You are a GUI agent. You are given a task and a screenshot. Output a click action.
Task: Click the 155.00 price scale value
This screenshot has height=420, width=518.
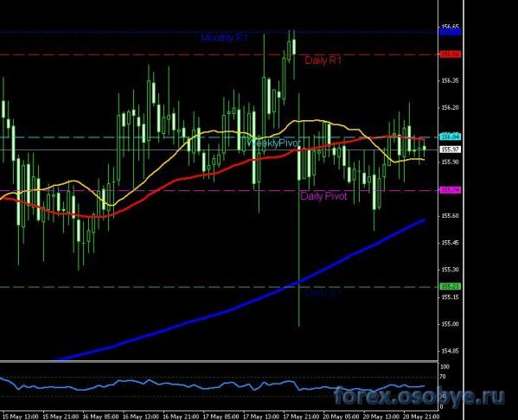[450, 324]
